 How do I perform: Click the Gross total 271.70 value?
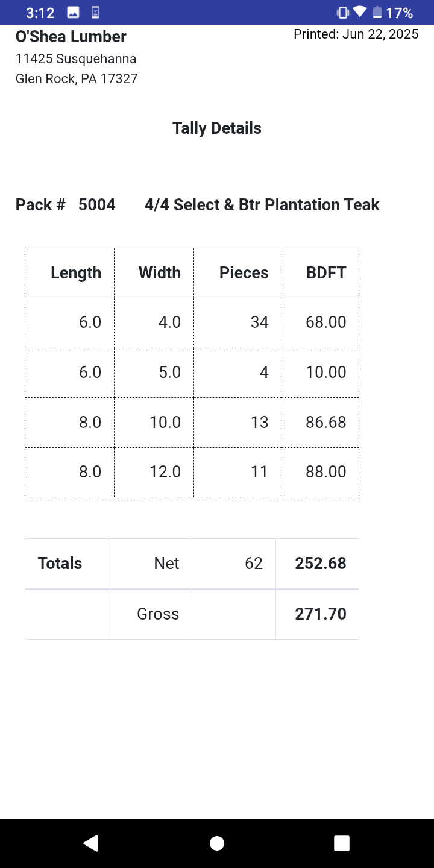(321, 614)
